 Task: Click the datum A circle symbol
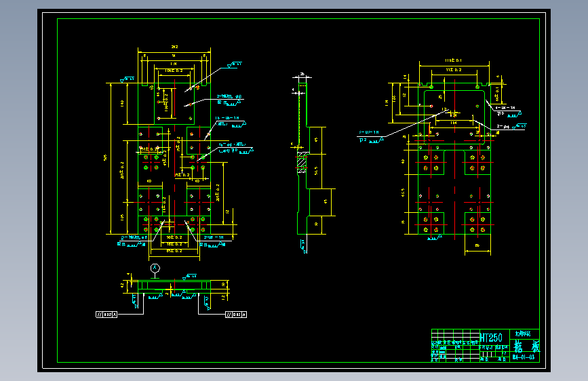155,268
